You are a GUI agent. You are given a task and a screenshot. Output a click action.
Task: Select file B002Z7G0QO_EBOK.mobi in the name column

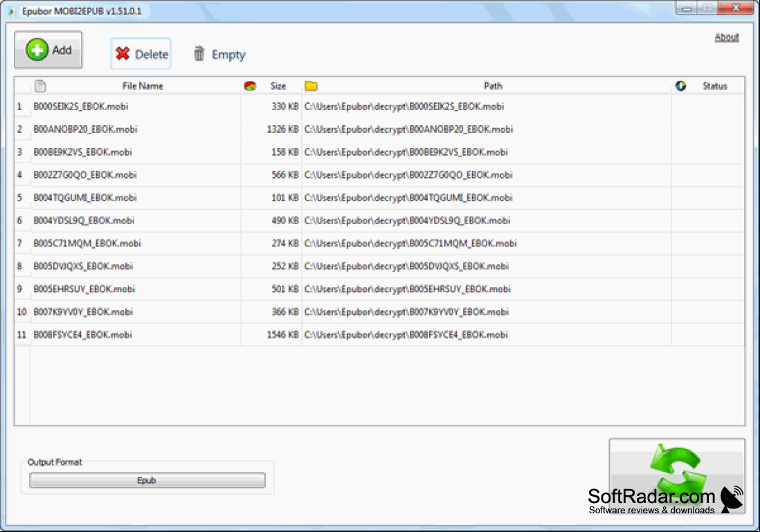point(85,175)
